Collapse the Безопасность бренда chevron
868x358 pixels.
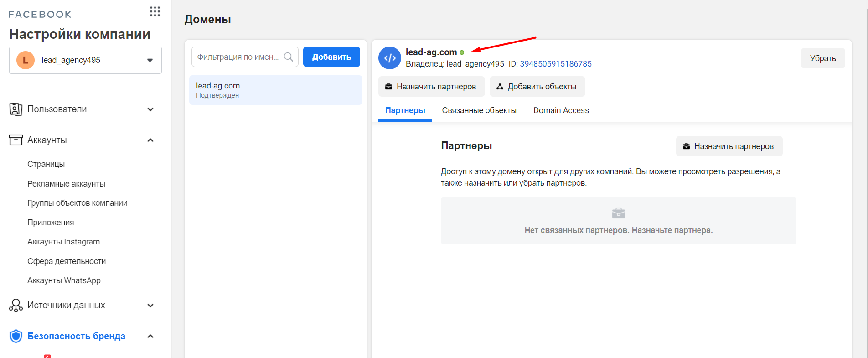pos(150,336)
